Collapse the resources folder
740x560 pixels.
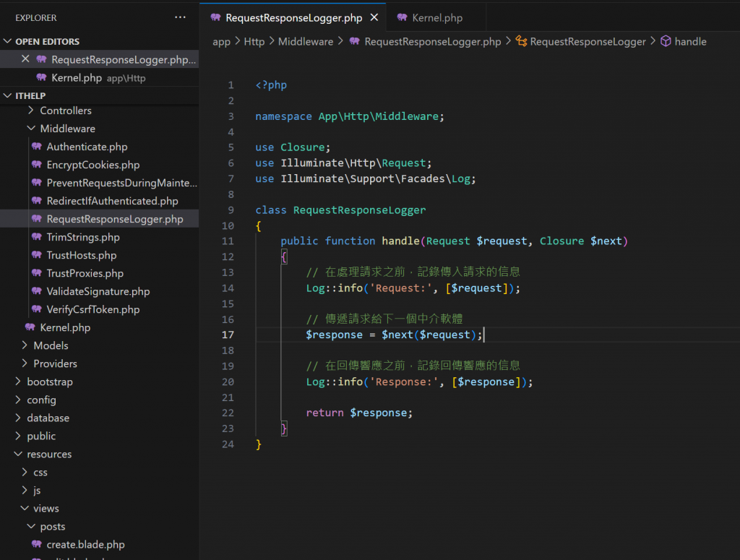tap(99, 454)
